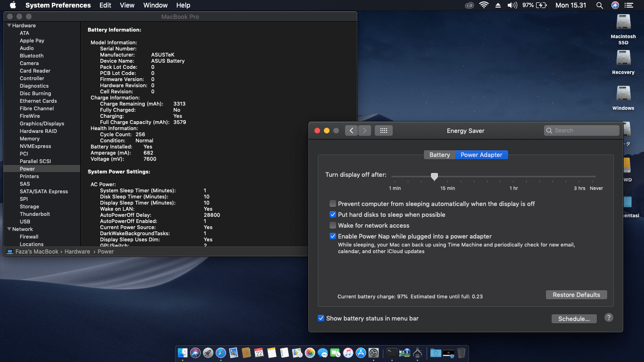Click the Restore Defaults button
644x362 pixels.
tap(576, 295)
